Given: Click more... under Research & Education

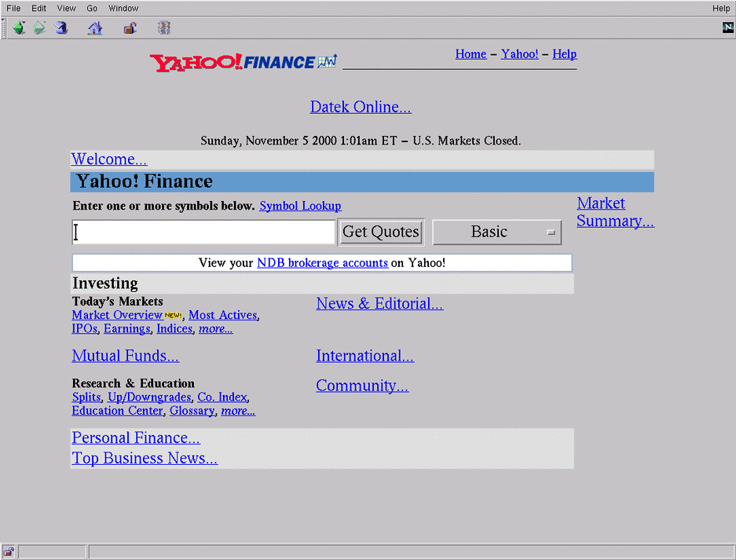Looking at the screenshot, I should pyautogui.click(x=239, y=411).
